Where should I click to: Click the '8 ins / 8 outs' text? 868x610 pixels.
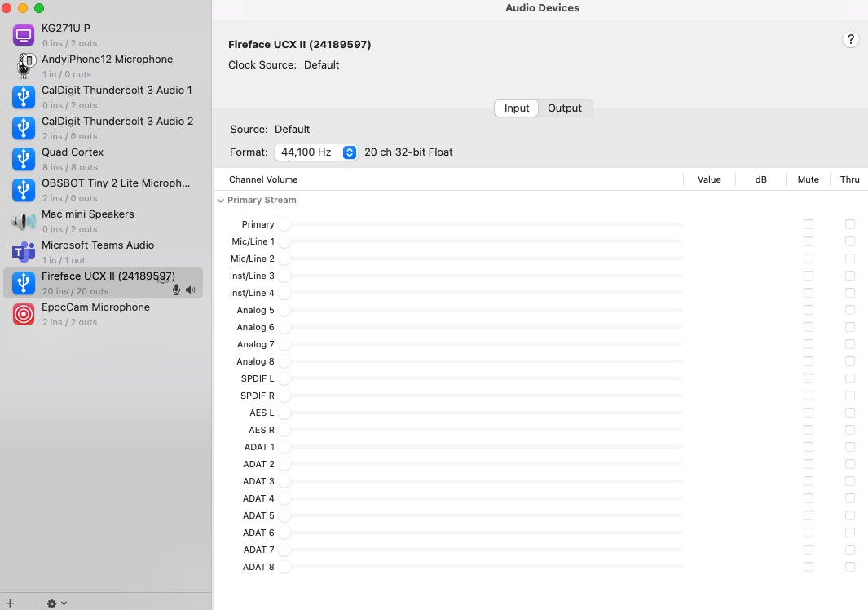tap(70, 167)
